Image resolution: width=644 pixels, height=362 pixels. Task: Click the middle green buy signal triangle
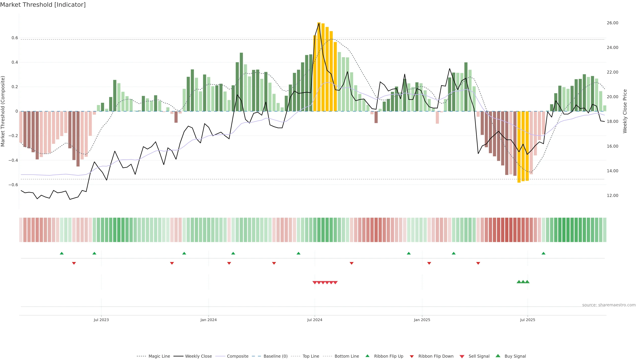(x=523, y=282)
